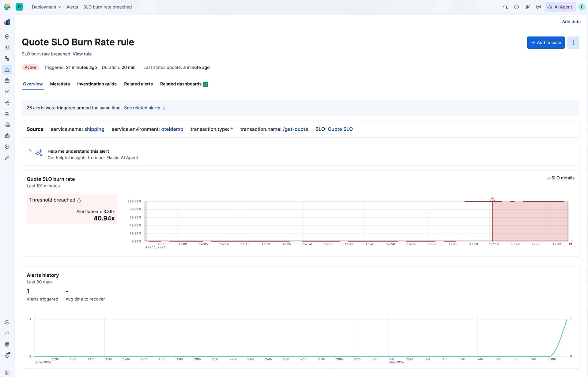Click the green '0' badge on Related dashboards
588x377 pixels.
tap(205, 84)
